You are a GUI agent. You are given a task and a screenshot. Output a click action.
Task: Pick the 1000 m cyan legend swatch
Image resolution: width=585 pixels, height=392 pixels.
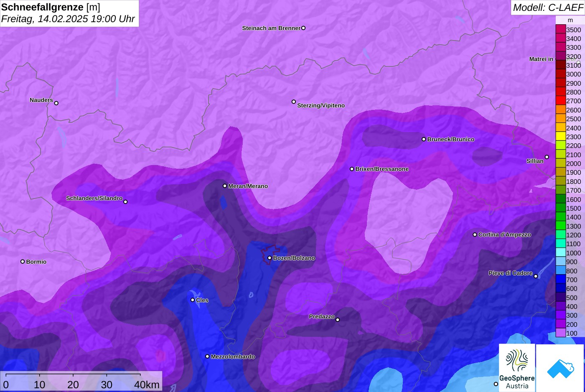coord(560,253)
